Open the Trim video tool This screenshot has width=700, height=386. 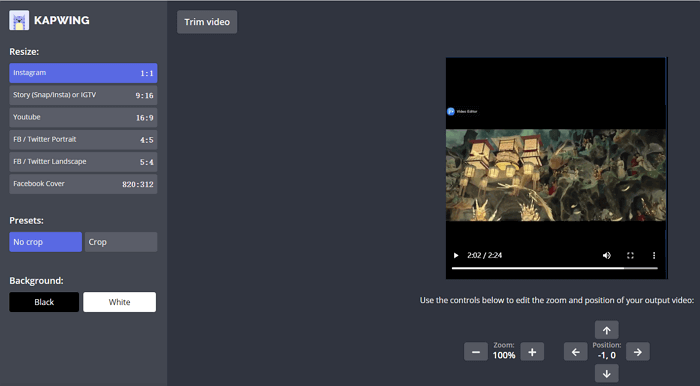pyautogui.click(x=207, y=22)
